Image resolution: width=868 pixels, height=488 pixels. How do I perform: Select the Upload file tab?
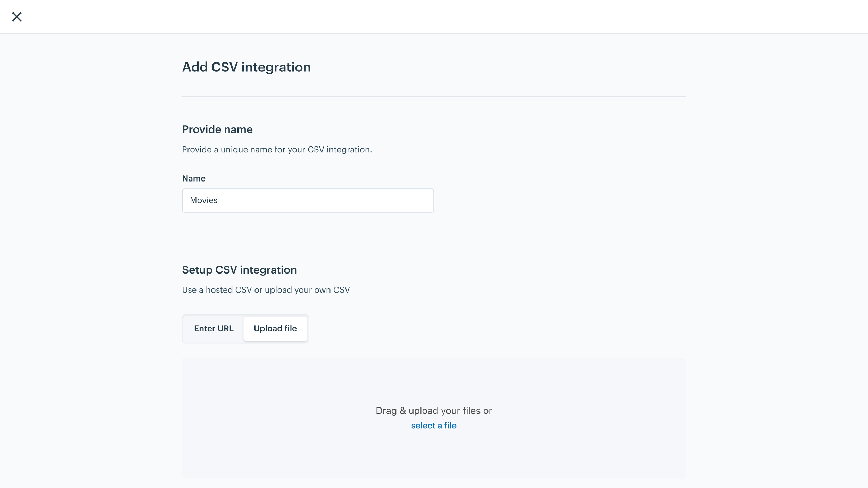(x=275, y=328)
